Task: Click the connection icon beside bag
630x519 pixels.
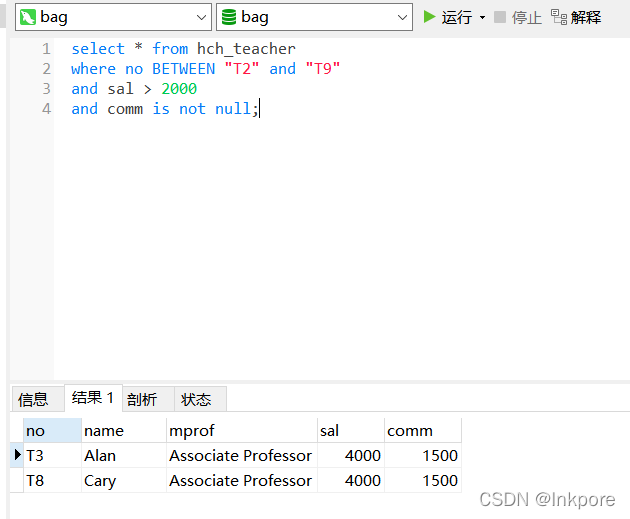Action: (28, 17)
